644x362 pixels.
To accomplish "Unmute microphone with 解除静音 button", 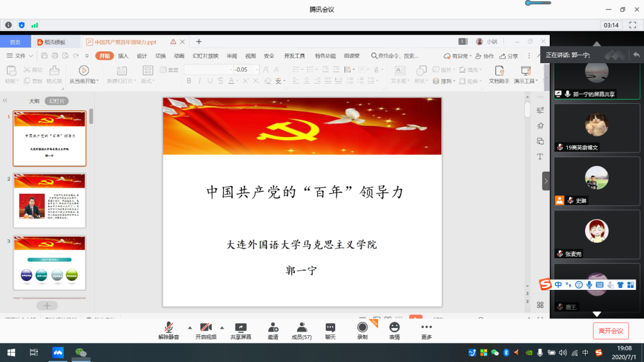I will coord(169,329).
